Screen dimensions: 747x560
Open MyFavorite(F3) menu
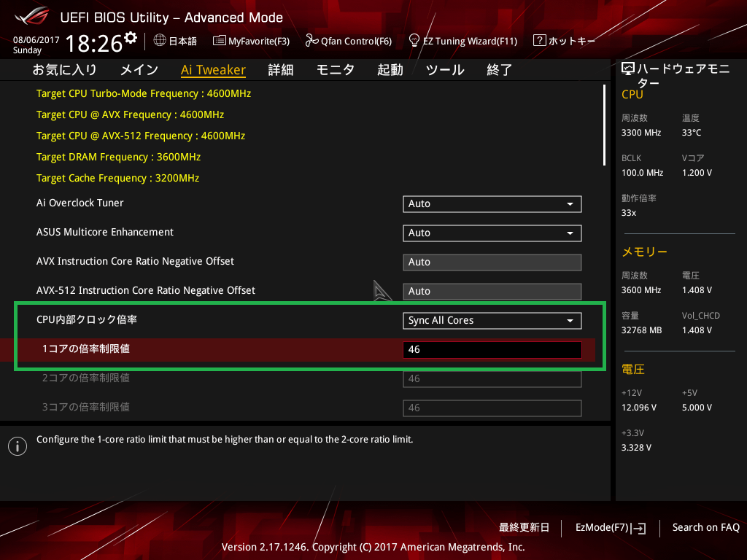click(259, 41)
